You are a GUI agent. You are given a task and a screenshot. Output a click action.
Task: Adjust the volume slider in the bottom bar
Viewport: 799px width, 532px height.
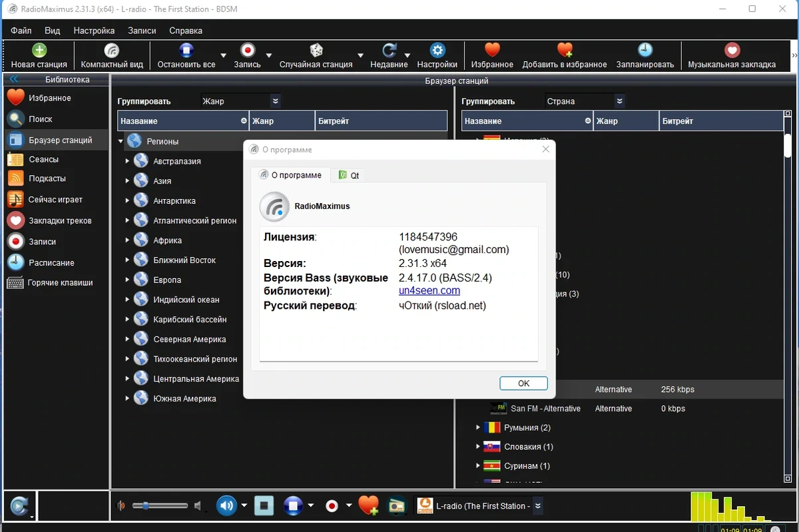(x=160, y=506)
